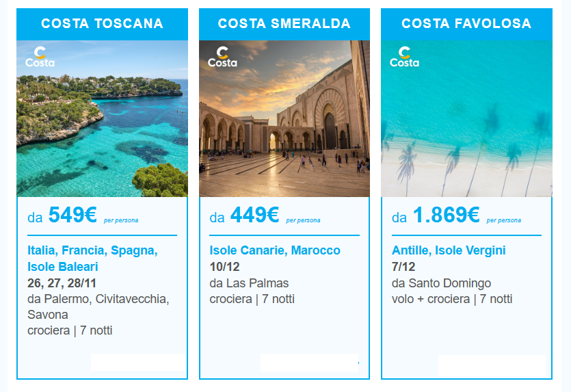Open the Costa Toscana header banner

(x=103, y=24)
